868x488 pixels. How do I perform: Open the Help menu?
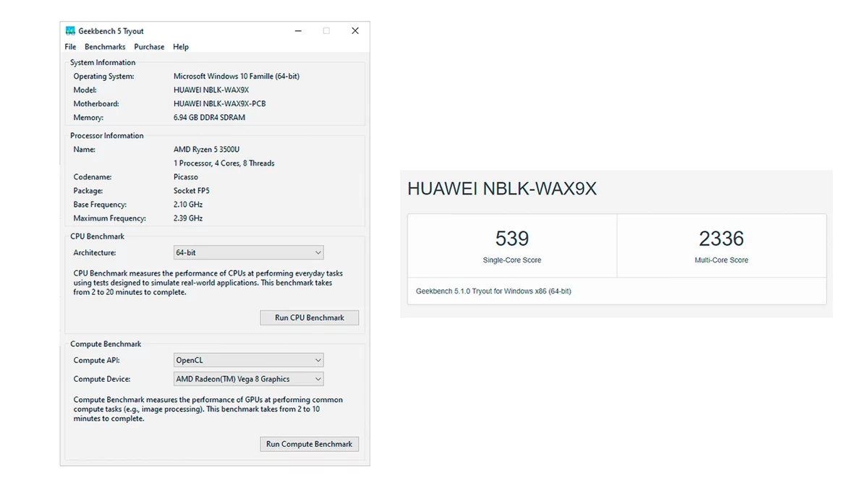(181, 47)
